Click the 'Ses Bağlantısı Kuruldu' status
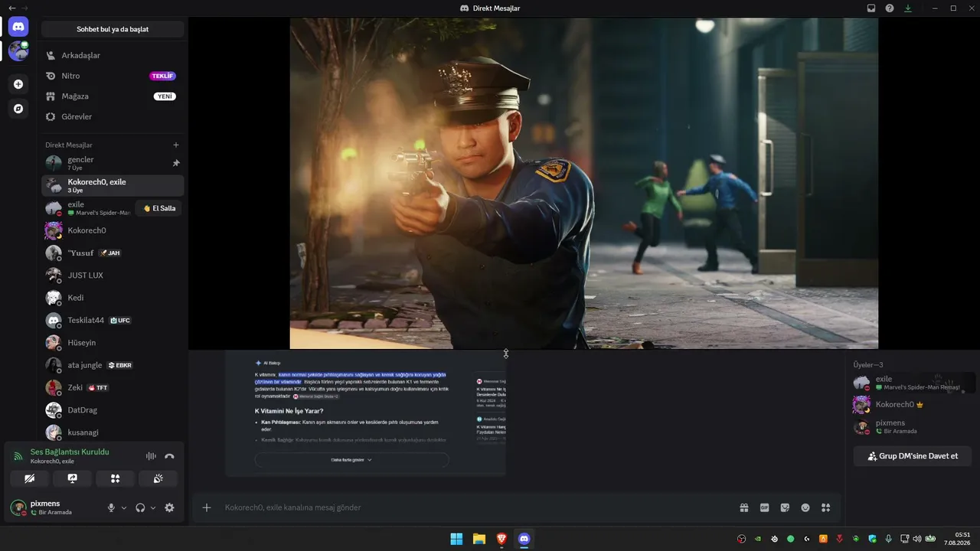Viewport: 980px width, 551px height. [70, 452]
